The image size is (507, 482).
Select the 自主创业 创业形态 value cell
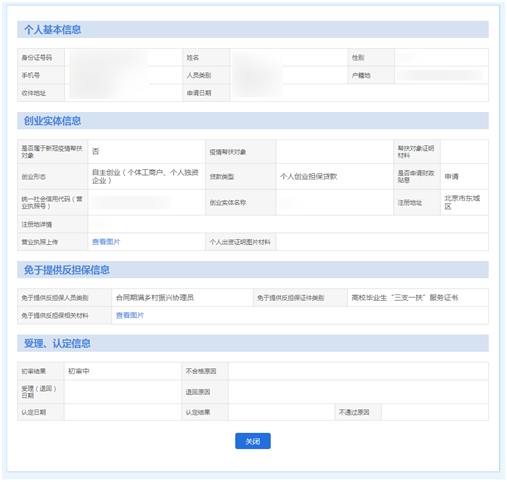[147, 177]
